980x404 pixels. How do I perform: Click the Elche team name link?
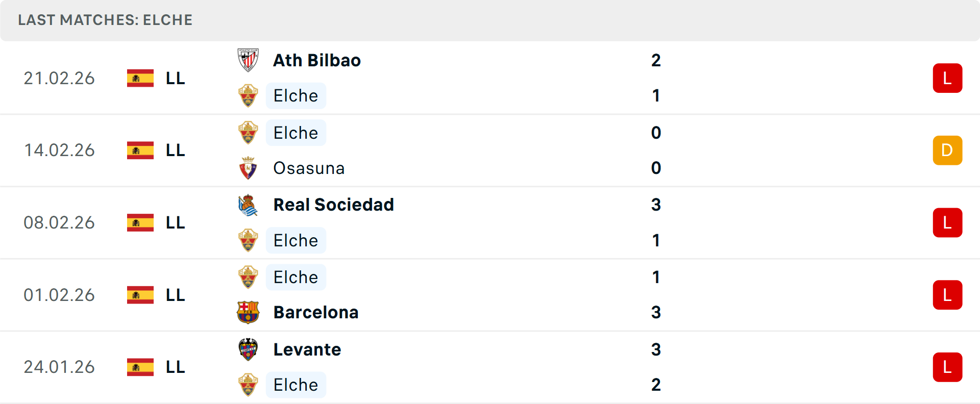click(x=296, y=95)
